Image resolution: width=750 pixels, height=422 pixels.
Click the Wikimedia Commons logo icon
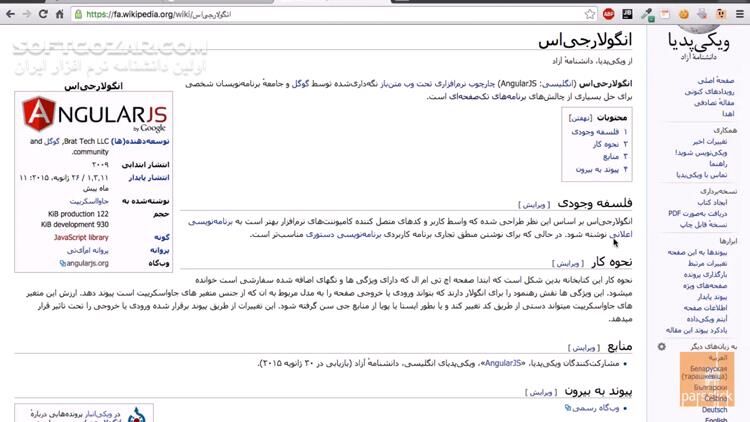(x=136, y=415)
